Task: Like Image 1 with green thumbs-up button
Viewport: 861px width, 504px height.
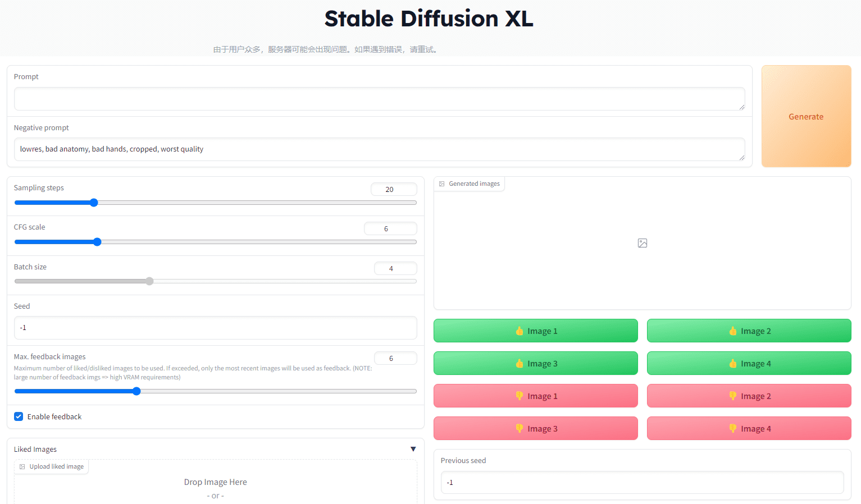Action: tap(535, 331)
